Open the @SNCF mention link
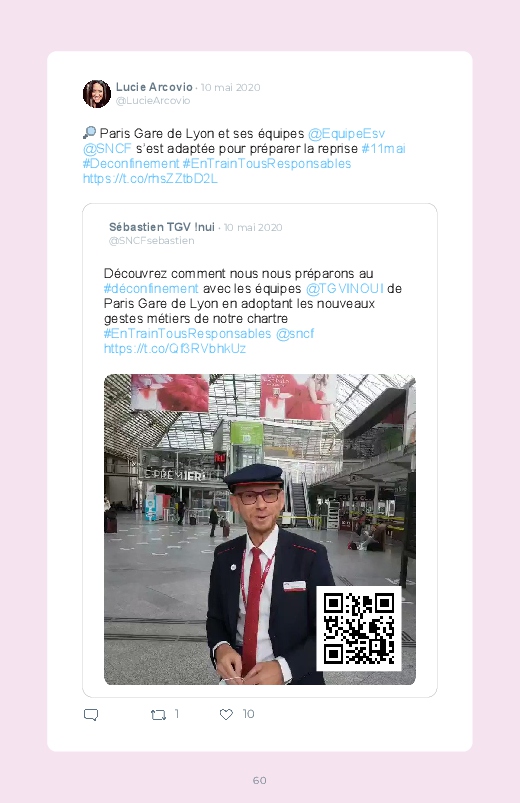 pyautogui.click(x=107, y=149)
